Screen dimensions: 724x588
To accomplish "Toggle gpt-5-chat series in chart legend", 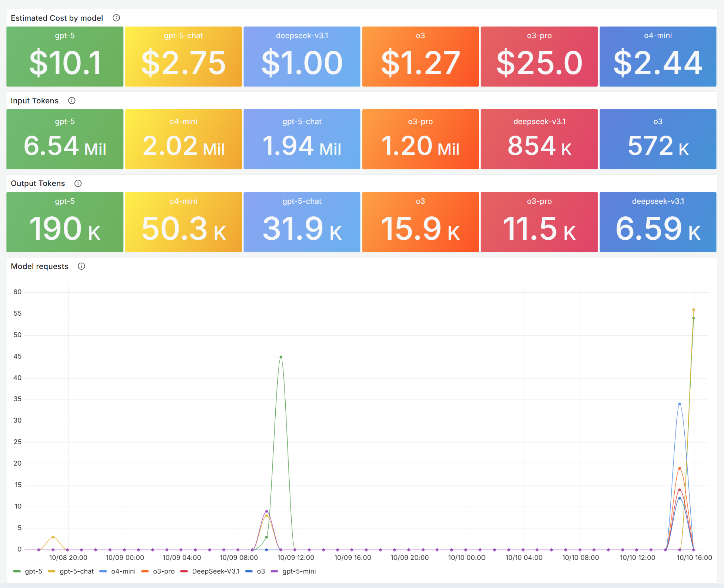I will [76, 571].
